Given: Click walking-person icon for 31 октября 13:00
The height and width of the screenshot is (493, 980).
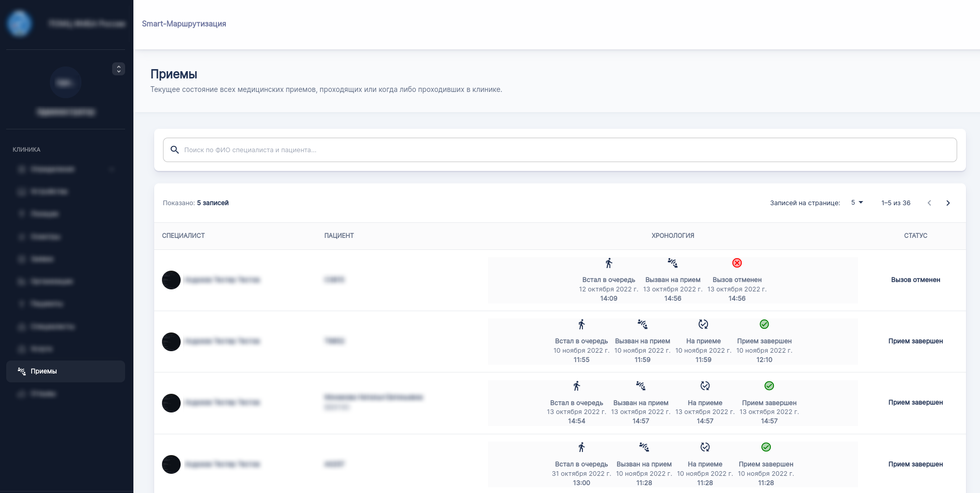Looking at the screenshot, I should coord(581,447).
